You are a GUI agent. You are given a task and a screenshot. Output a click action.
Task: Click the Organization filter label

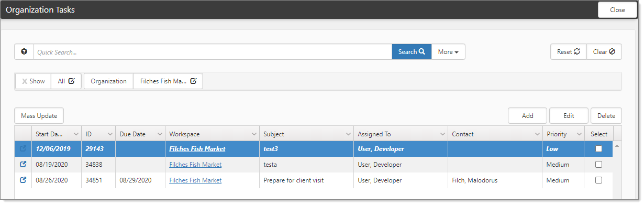tap(108, 81)
